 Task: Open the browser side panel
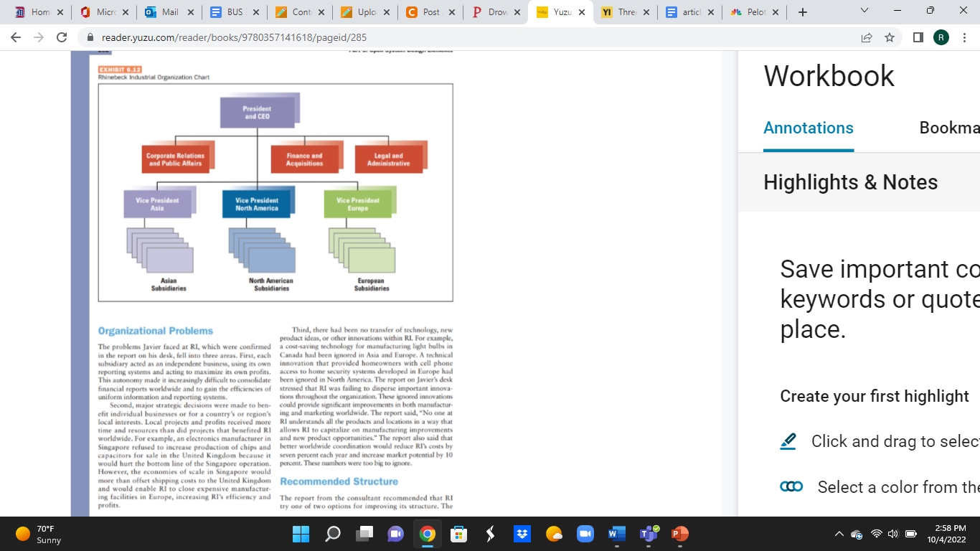918,37
